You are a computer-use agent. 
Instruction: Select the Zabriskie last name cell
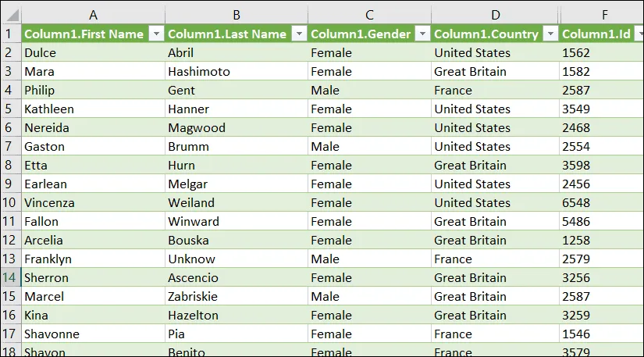click(x=236, y=296)
